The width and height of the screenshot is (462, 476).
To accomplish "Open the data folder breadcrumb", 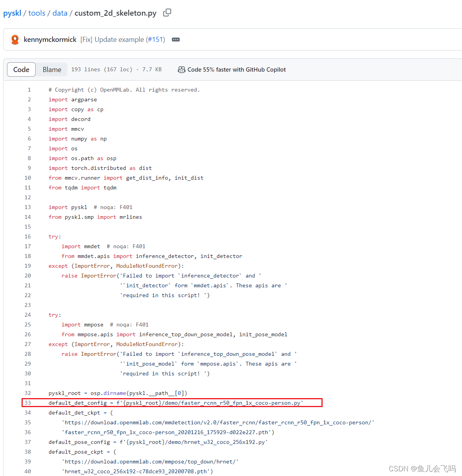I will coord(60,13).
